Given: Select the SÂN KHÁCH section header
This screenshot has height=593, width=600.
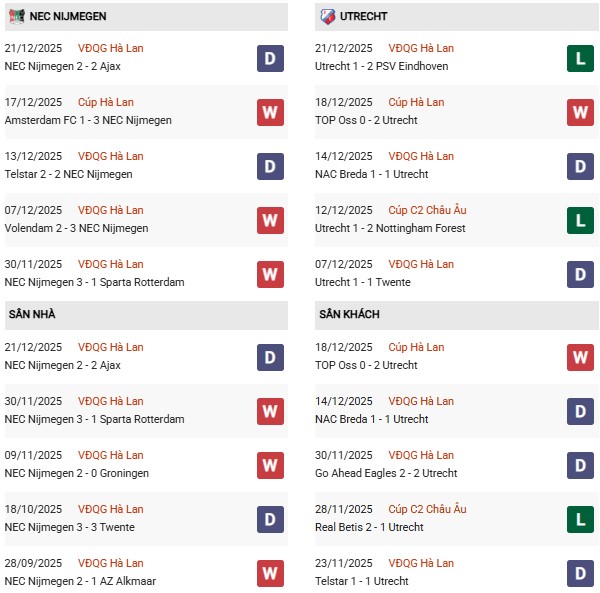Looking at the screenshot, I should click(350, 314).
